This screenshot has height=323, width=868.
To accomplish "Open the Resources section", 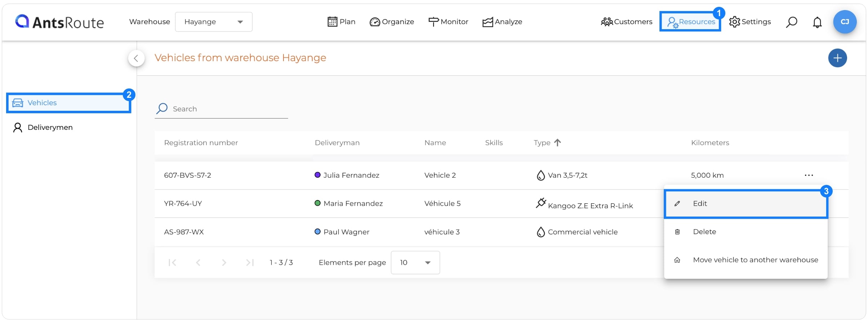I will (690, 22).
